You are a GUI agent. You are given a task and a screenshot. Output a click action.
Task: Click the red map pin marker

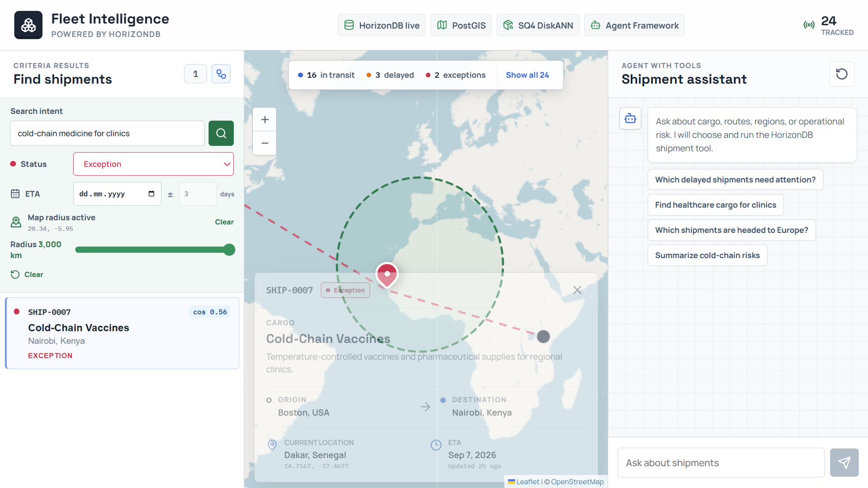click(387, 275)
